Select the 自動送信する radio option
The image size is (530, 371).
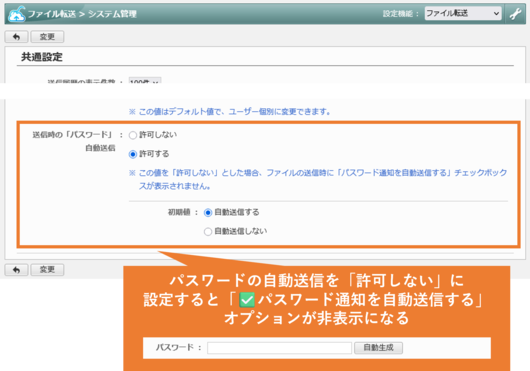(x=208, y=213)
